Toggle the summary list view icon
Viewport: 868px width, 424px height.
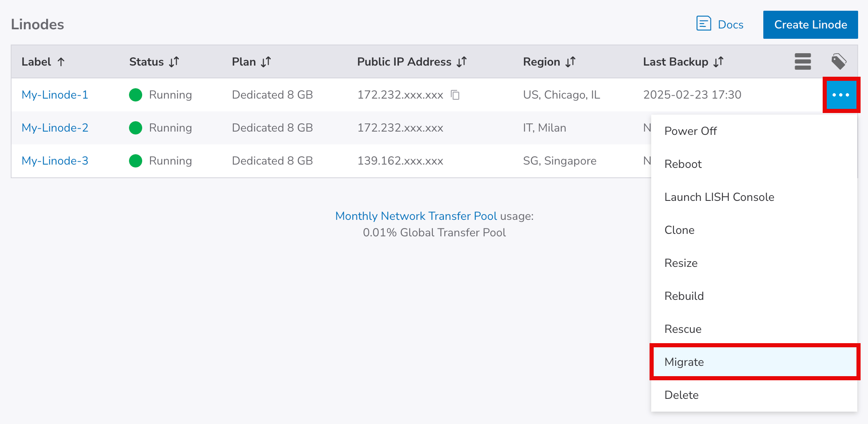[x=802, y=61]
